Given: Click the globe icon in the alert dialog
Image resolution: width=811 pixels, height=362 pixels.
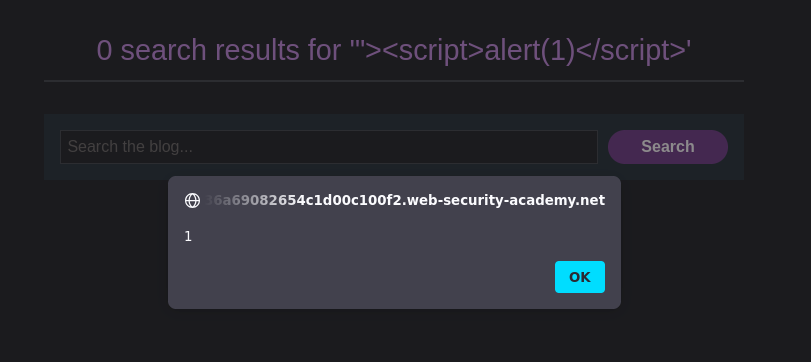Looking at the screenshot, I should click(192, 201).
